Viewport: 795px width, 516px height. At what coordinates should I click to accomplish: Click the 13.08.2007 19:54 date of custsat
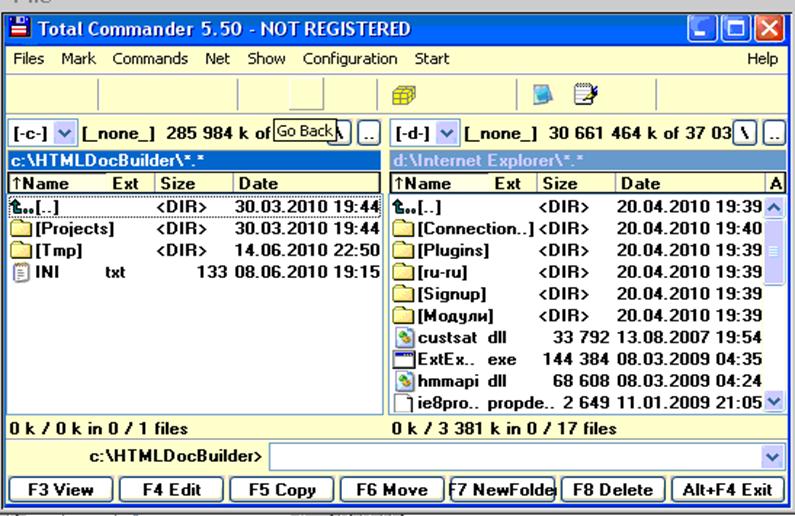coord(689,338)
